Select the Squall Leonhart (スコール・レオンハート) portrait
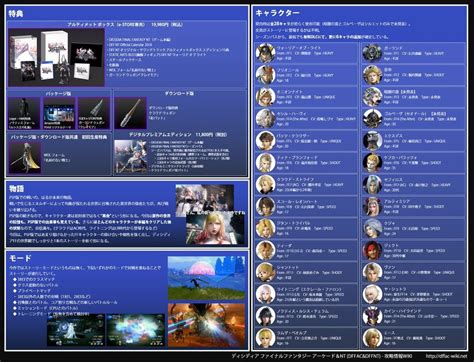 point(265,206)
